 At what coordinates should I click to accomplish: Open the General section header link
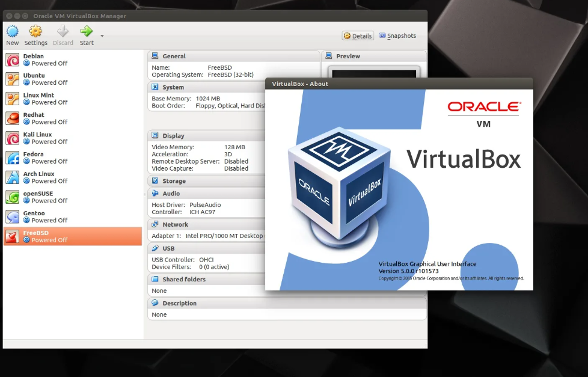[174, 57]
